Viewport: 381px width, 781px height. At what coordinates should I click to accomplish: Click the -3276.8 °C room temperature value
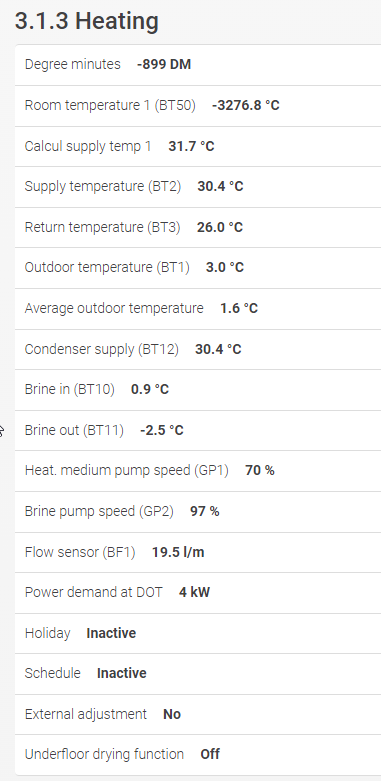pyautogui.click(x=246, y=106)
